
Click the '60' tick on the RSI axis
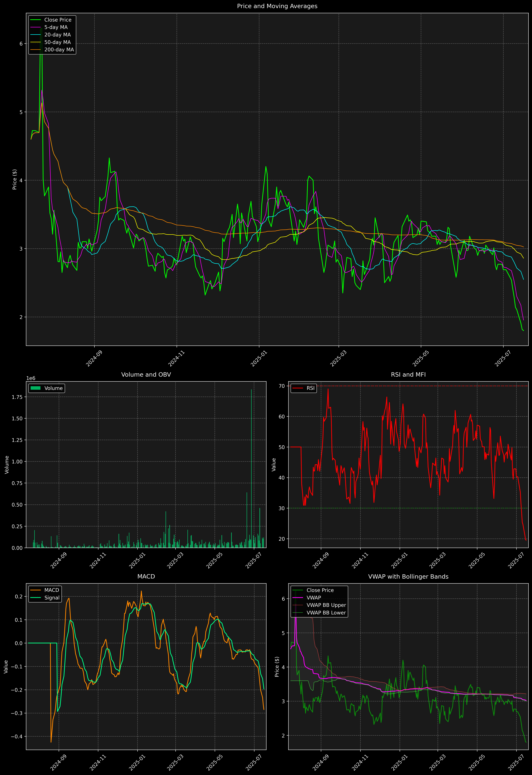pos(282,417)
